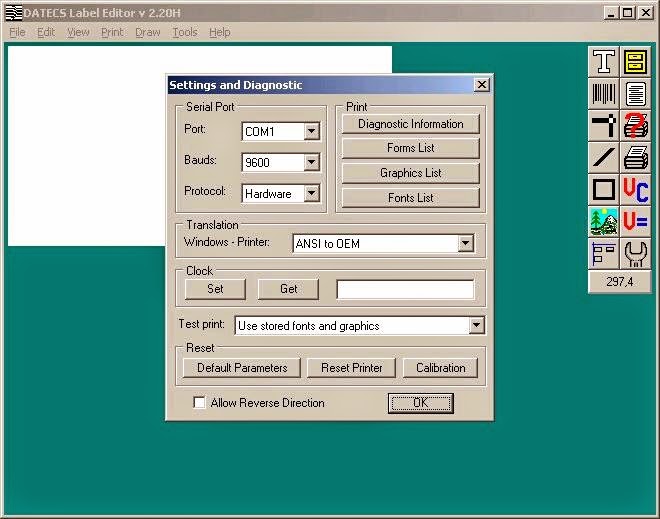Click the empty Clock text field
This screenshot has width=660, height=519.
point(405,290)
